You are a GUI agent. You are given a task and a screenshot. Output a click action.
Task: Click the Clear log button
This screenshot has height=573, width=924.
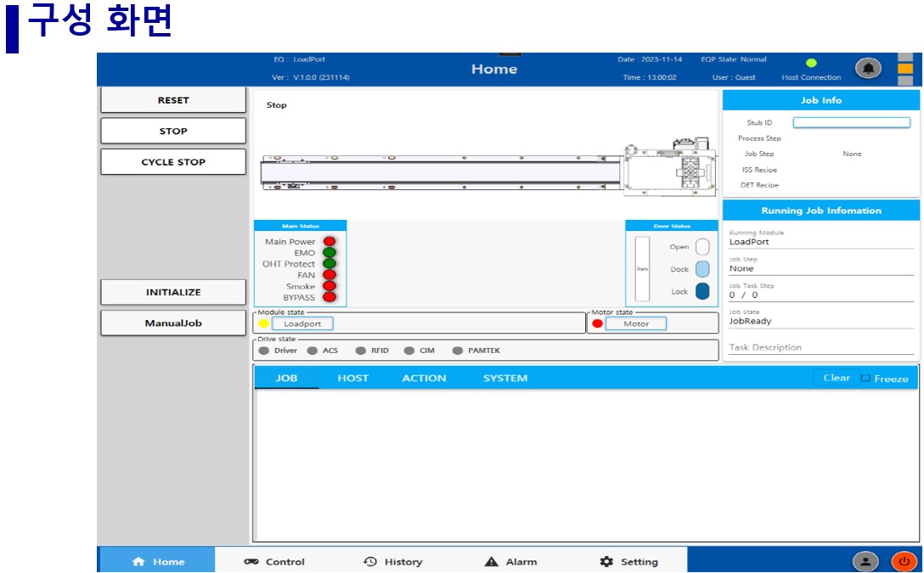(x=836, y=379)
